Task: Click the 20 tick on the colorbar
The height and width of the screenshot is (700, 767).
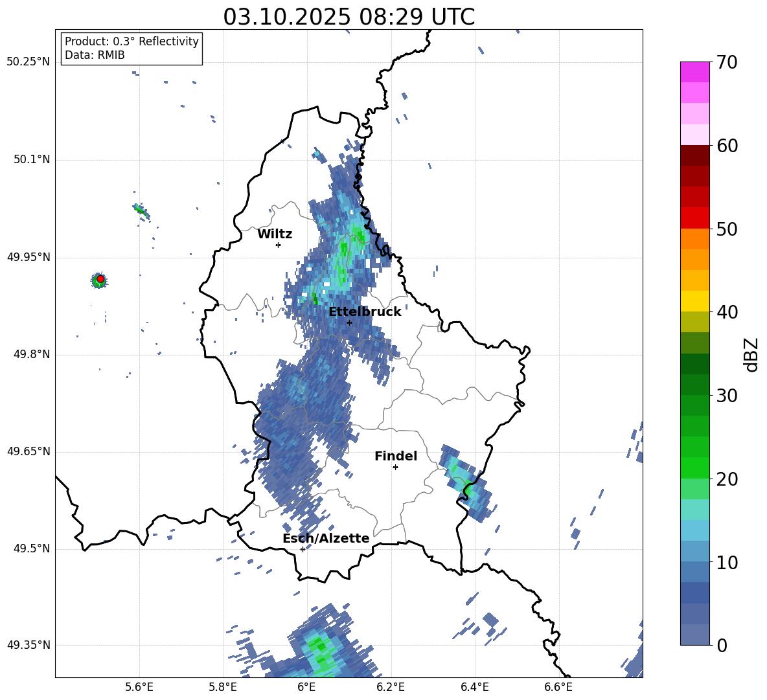Action: point(726,479)
